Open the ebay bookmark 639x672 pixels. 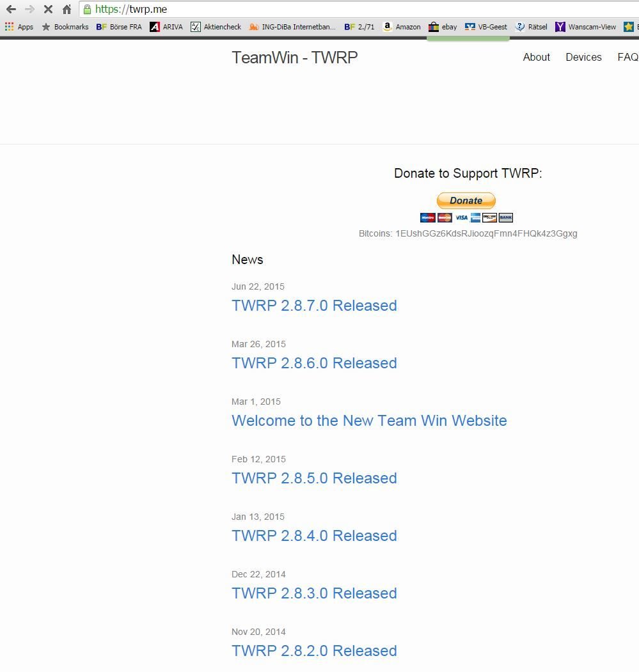(443, 27)
